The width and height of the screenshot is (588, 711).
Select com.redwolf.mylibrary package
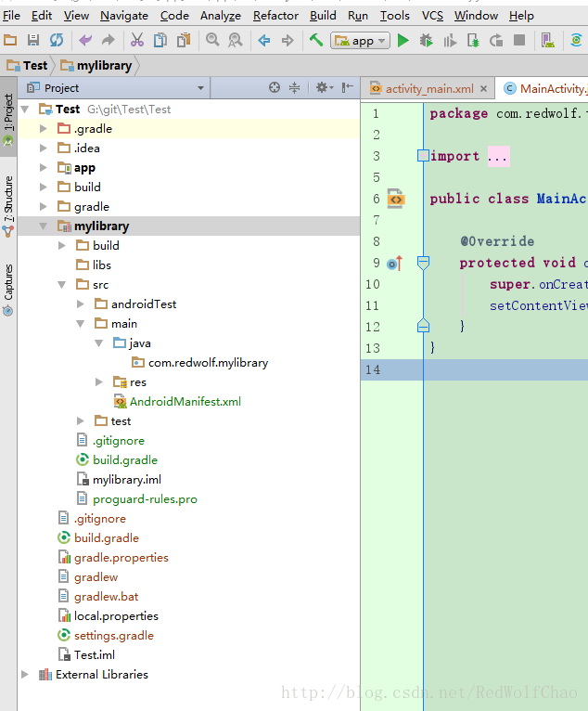208,363
